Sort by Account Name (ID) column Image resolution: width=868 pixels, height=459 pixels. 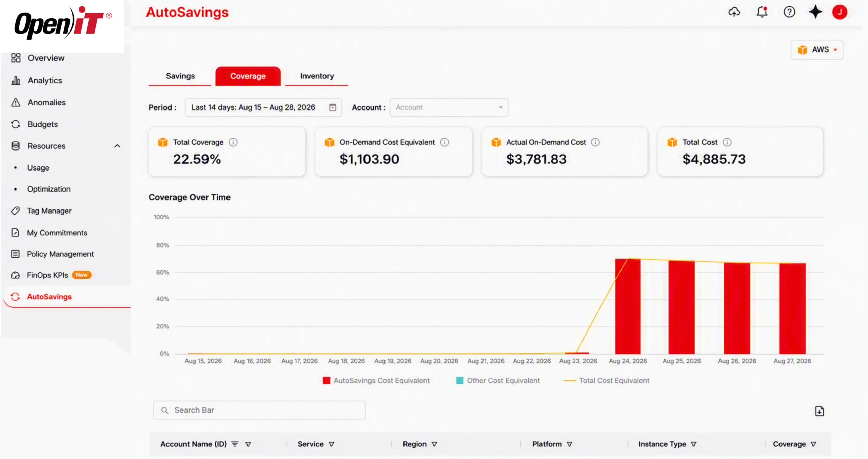[235, 444]
